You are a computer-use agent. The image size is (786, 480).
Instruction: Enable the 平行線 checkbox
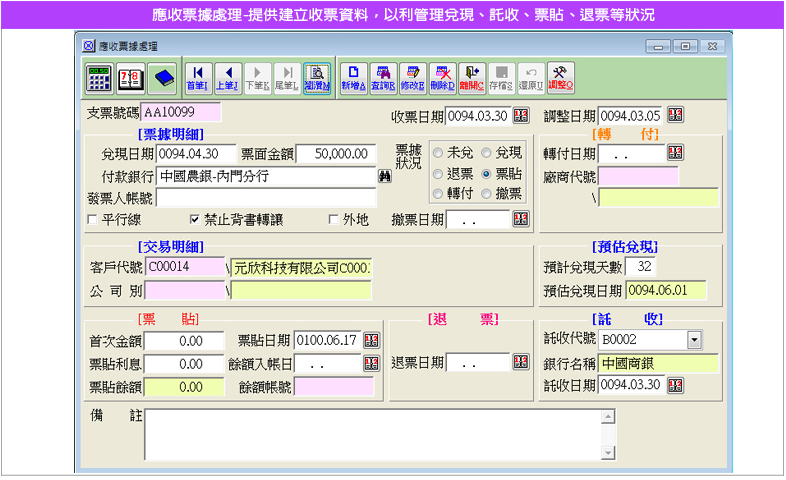93,218
